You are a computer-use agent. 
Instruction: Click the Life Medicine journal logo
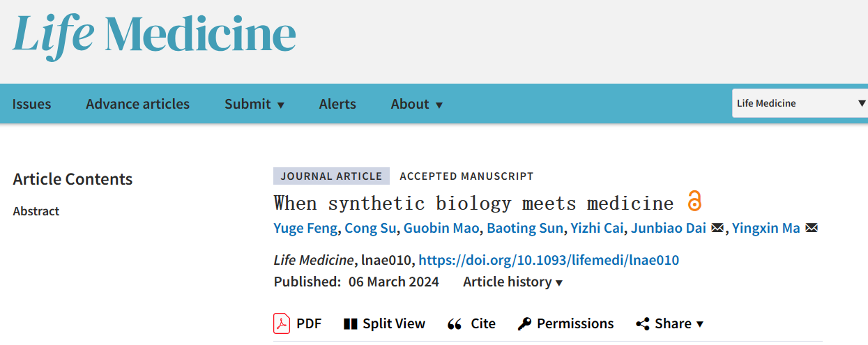154,33
